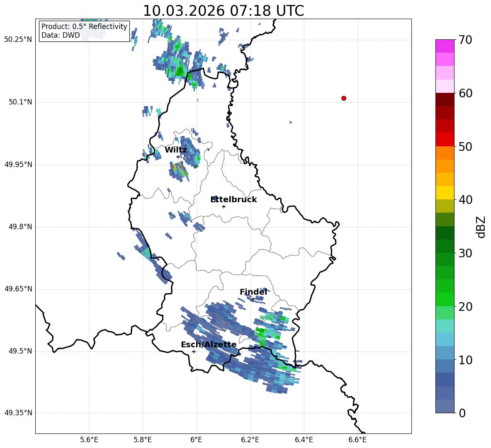Viewport: 491px width, 448px height.
Task: Click the 10 value on the colorbar
Action: pos(465,360)
